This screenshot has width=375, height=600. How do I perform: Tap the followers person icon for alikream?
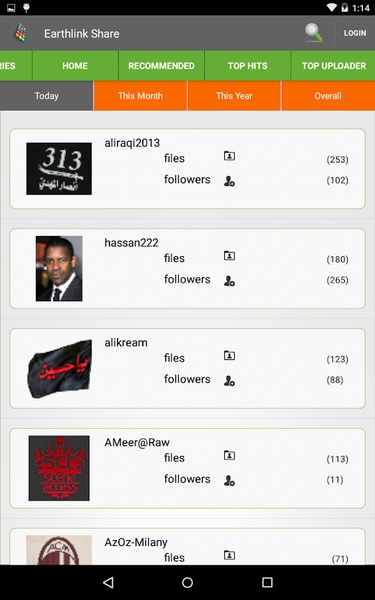coord(229,381)
